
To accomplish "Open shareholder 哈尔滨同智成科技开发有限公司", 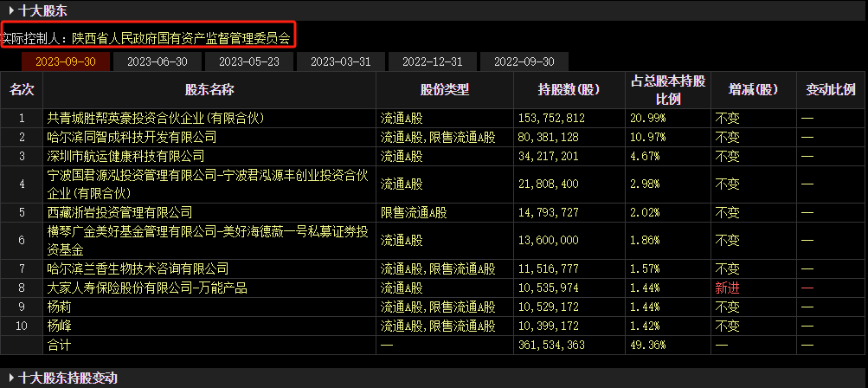I will coord(132,137).
